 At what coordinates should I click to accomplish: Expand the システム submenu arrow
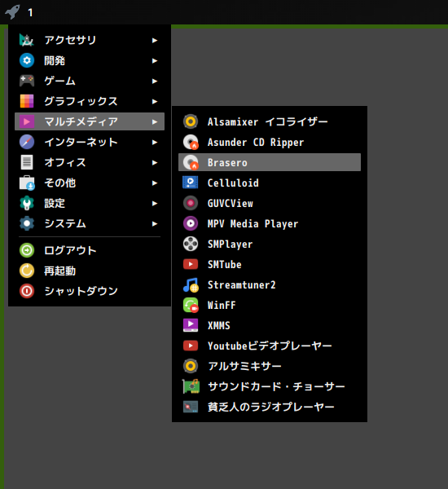coord(155,223)
